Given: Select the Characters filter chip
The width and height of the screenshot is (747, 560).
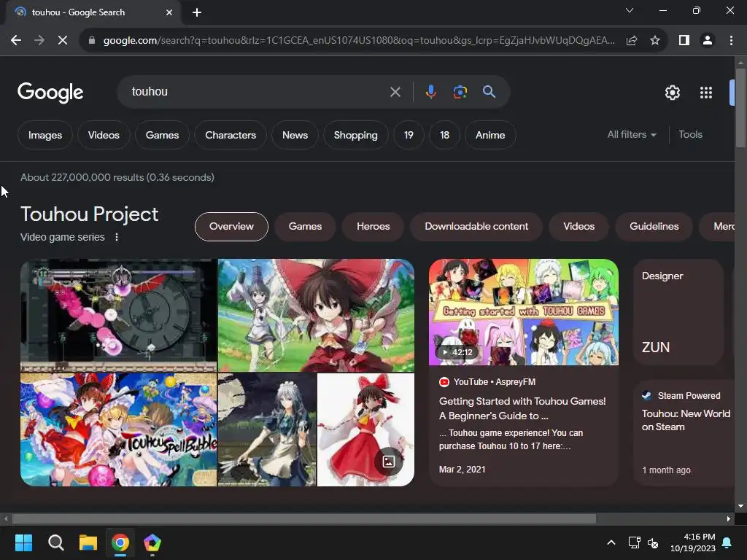Looking at the screenshot, I should click(231, 135).
